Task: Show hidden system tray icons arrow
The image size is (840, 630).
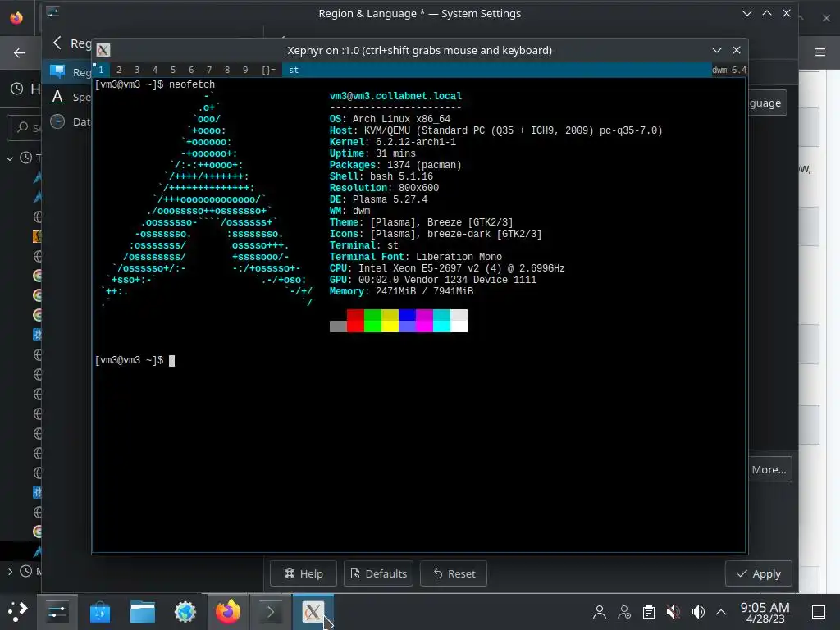Action: [722, 612]
